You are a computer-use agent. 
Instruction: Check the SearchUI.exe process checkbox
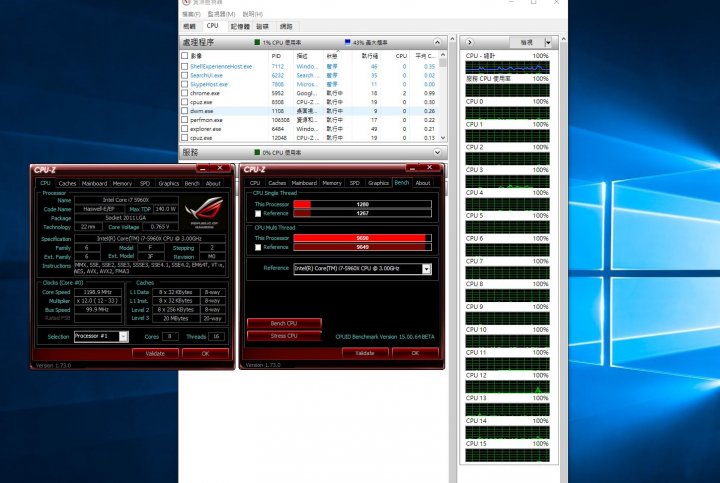click(x=185, y=75)
